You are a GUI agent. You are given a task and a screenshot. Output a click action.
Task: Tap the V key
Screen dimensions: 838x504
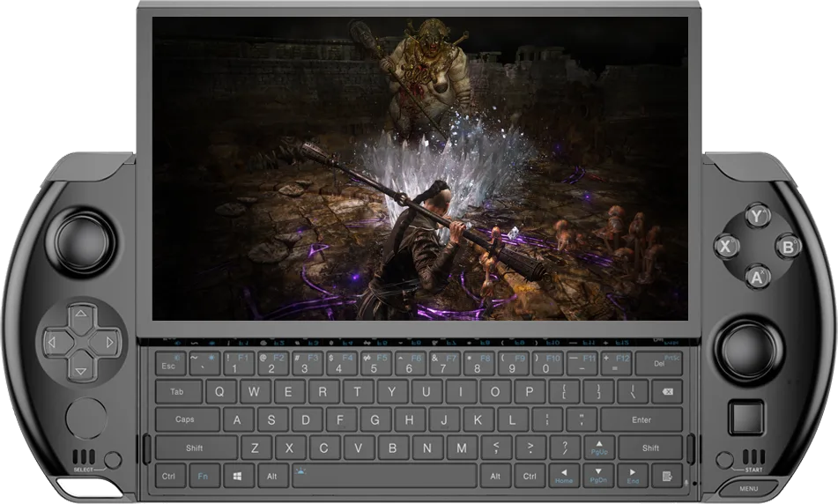click(x=358, y=448)
